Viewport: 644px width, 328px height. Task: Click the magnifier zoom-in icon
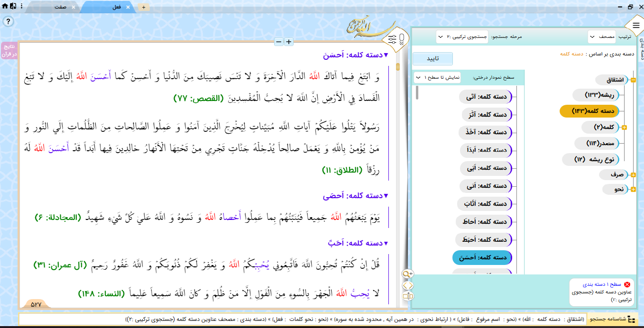[408, 274]
